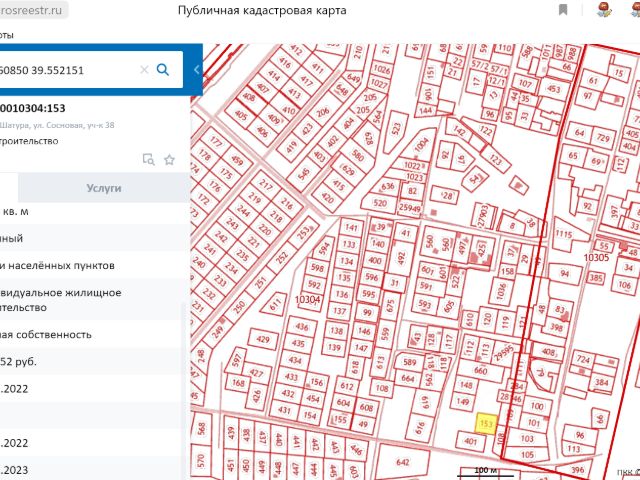Switch to the Услуги tab
Viewport: 640px width, 480px height.
pyautogui.click(x=103, y=187)
